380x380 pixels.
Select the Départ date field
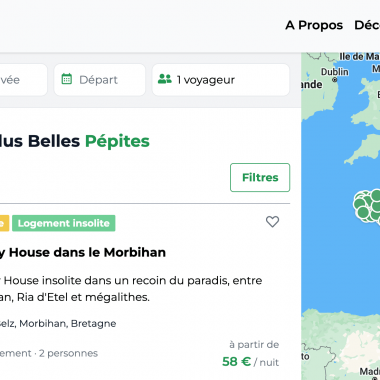[100, 80]
